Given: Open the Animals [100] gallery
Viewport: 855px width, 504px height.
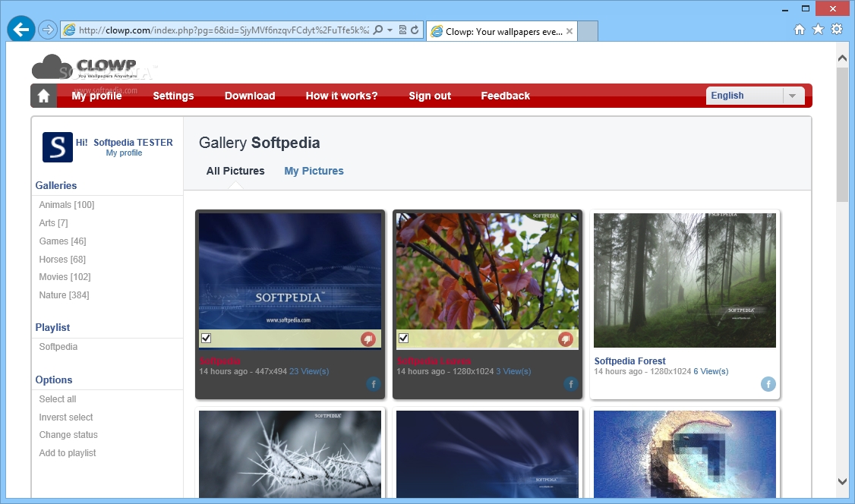Looking at the screenshot, I should pos(67,205).
